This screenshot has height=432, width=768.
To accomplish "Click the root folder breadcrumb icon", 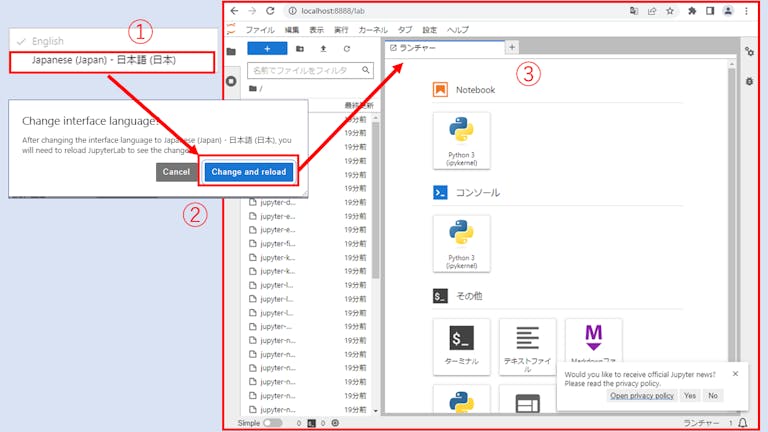I will (253, 88).
